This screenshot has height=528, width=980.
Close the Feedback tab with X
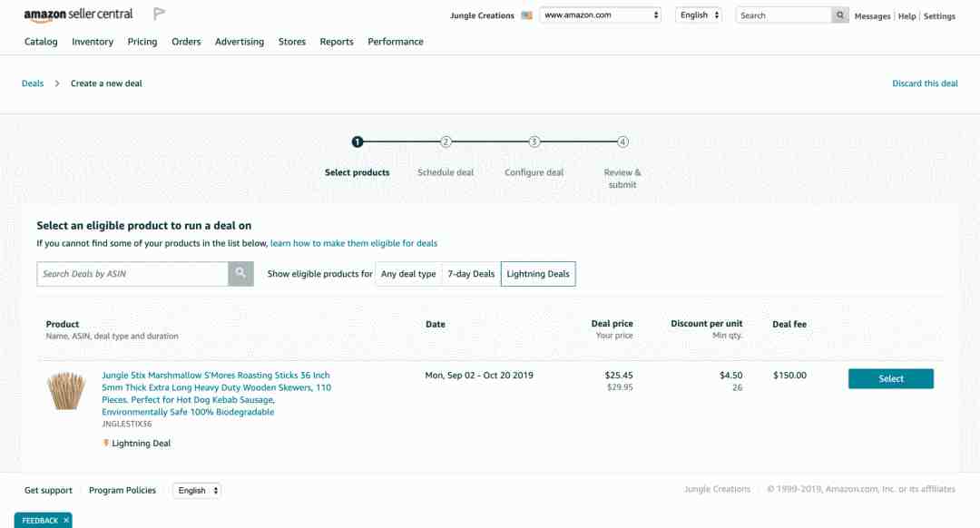click(x=66, y=521)
